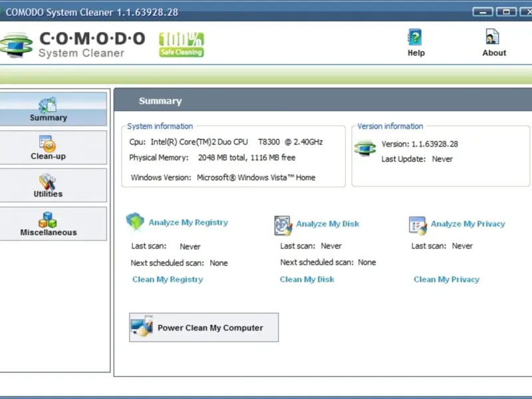This screenshot has height=399, width=532.
Task: Minimize the COMODO System Cleaner window
Action: click(483, 12)
